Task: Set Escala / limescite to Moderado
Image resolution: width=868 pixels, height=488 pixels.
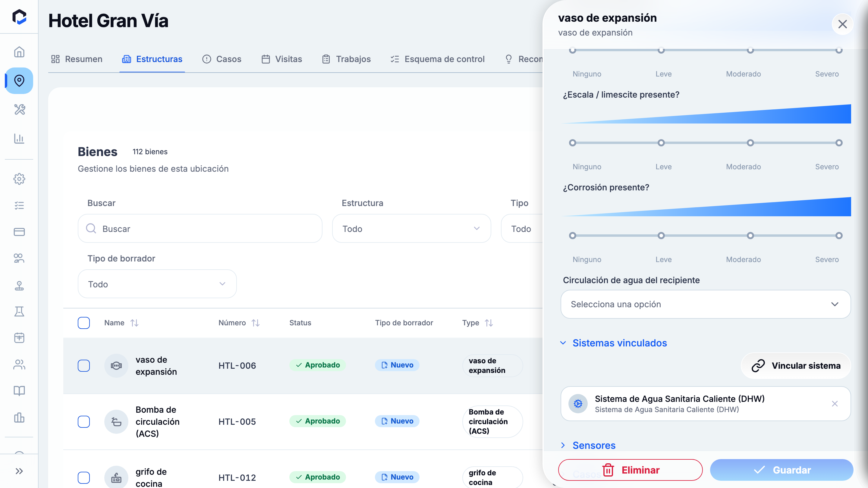Action: (750, 143)
